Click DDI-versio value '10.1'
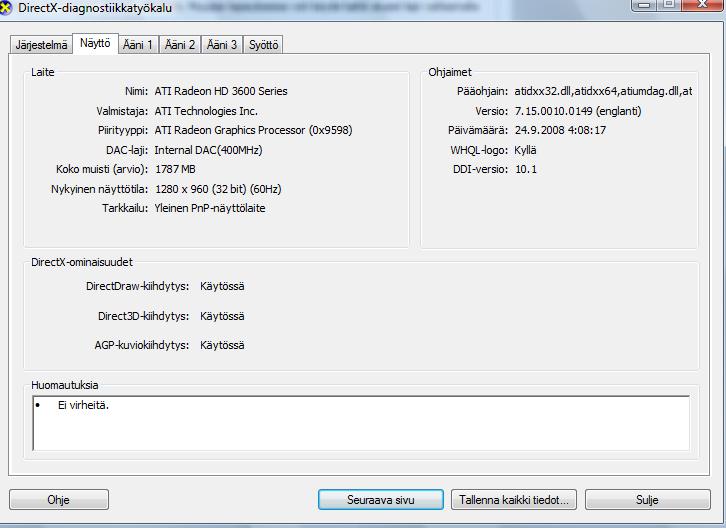This screenshot has width=726, height=531. (x=526, y=169)
